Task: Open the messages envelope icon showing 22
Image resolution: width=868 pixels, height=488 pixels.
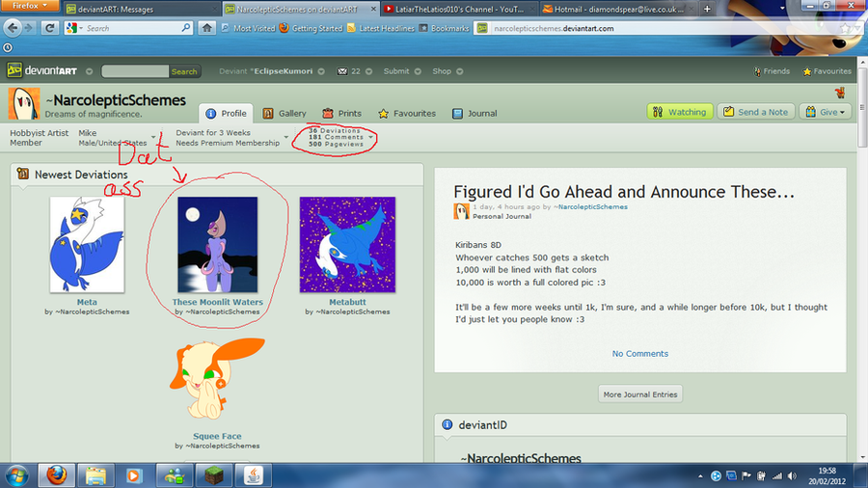Action: [x=342, y=71]
